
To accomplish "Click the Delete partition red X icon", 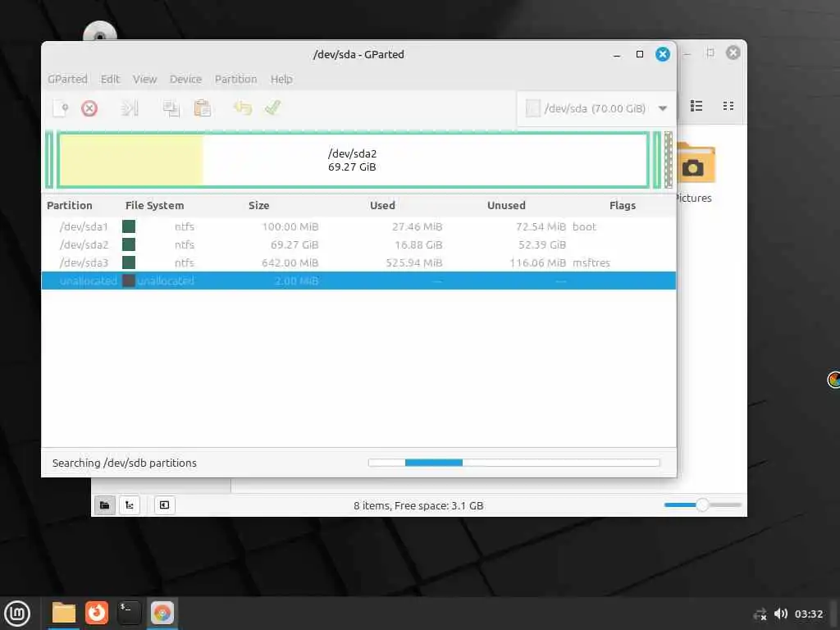I will (89, 108).
